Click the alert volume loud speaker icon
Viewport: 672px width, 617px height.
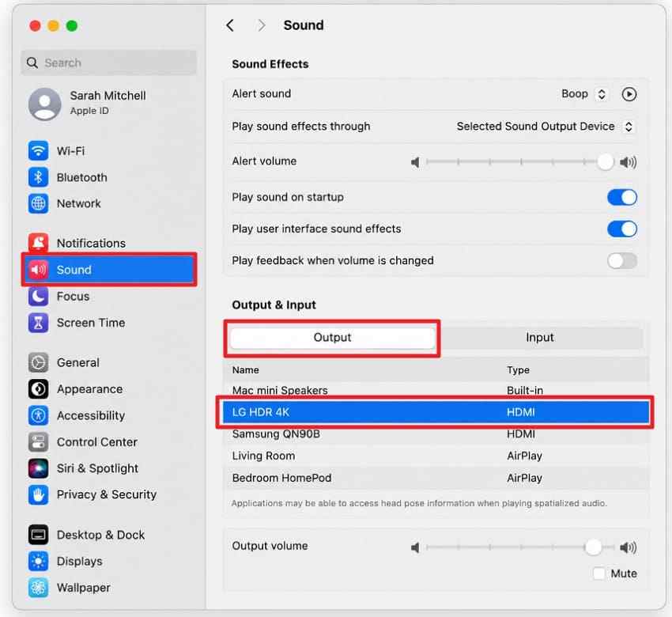(628, 162)
